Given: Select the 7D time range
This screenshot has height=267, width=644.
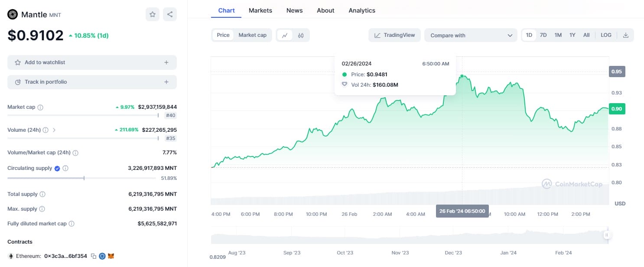Looking at the screenshot, I should pyautogui.click(x=543, y=35).
